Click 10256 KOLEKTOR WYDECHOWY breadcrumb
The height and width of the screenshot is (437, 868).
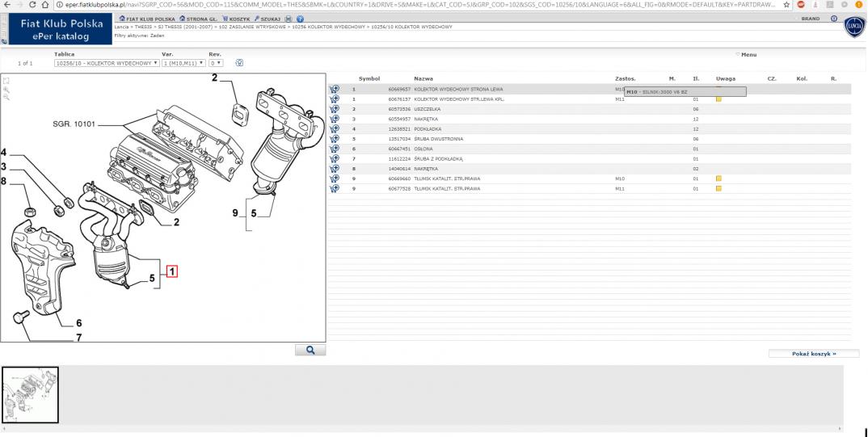click(x=328, y=27)
